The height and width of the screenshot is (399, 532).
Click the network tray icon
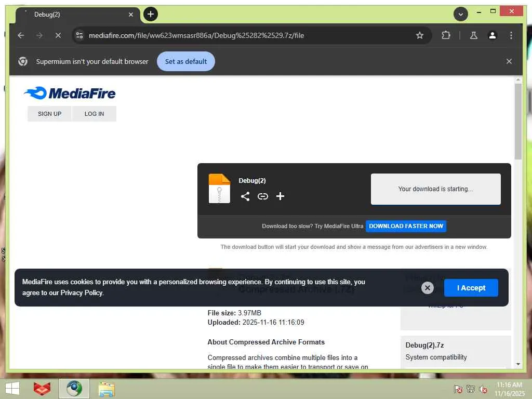pos(471,389)
